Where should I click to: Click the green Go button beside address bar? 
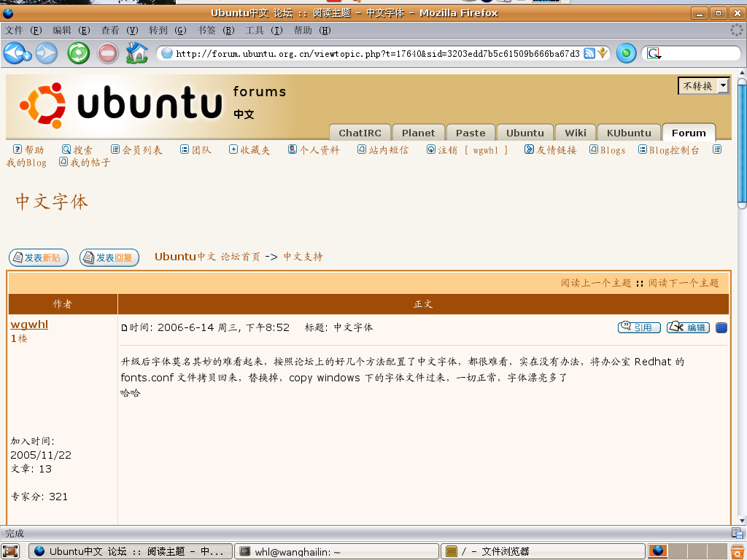(626, 52)
